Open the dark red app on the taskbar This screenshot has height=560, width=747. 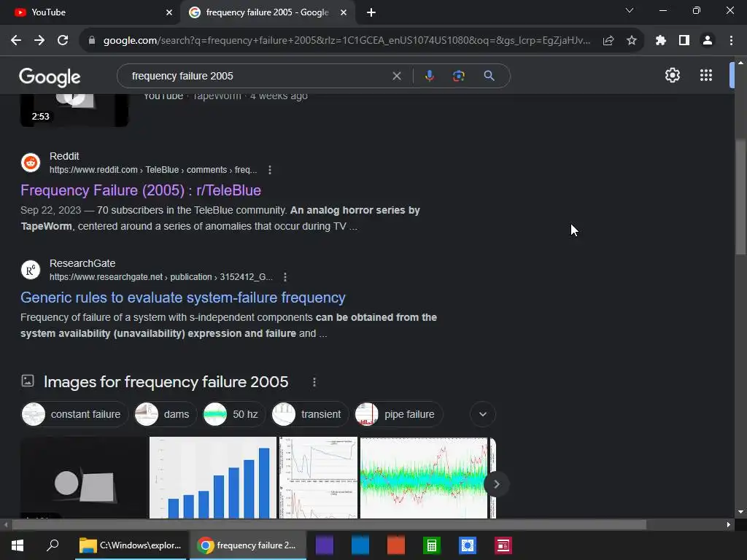(503, 545)
